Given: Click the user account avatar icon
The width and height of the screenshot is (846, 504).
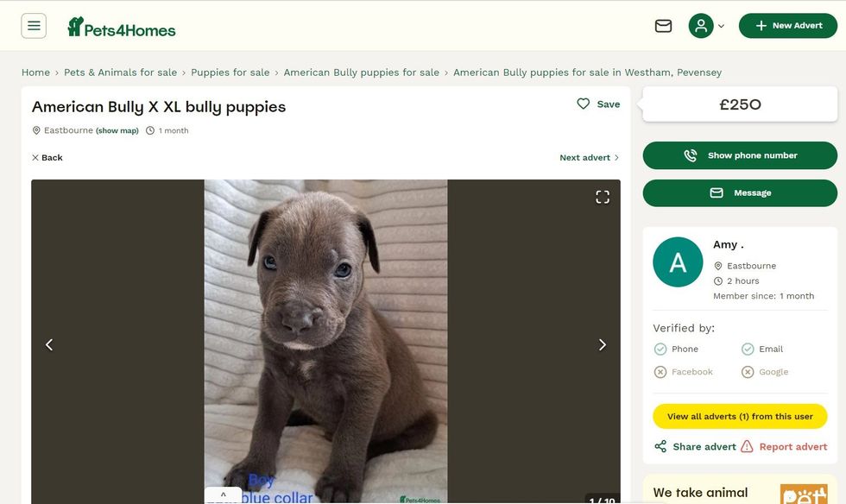Looking at the screenshot, I should coord(701,26).
